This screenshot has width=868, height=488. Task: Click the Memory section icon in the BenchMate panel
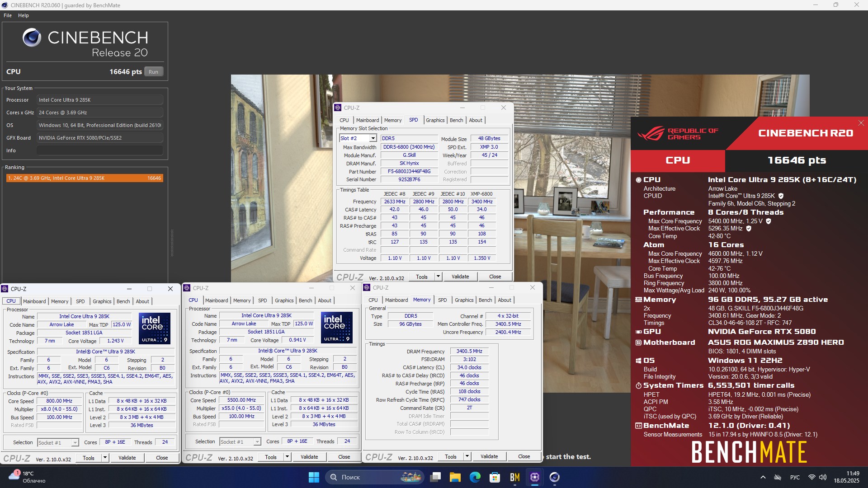tap(638, 300)
